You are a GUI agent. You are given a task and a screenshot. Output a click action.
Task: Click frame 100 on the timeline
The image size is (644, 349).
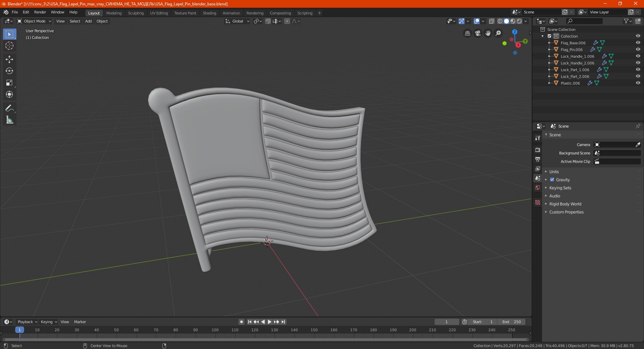point(215,330)
